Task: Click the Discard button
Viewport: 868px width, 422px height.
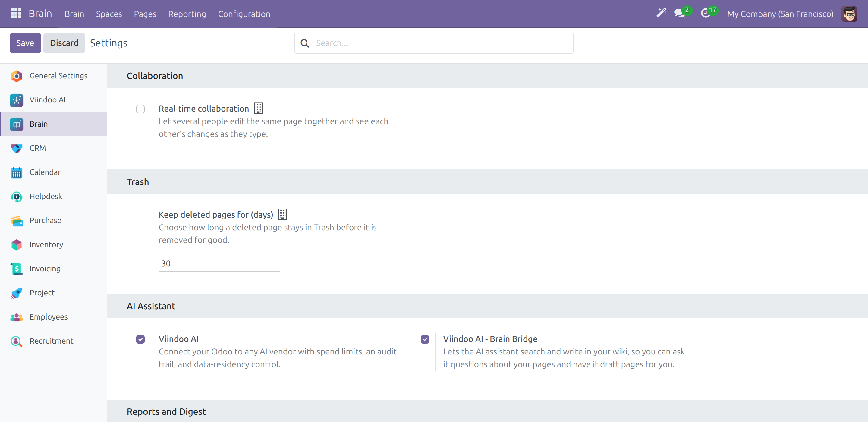Action: [64, 43]
